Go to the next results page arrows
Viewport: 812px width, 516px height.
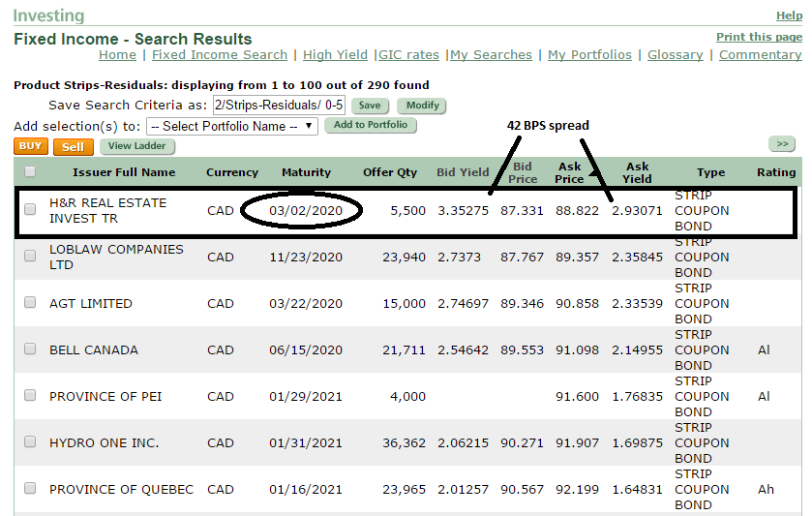click(x=782, y=144)
